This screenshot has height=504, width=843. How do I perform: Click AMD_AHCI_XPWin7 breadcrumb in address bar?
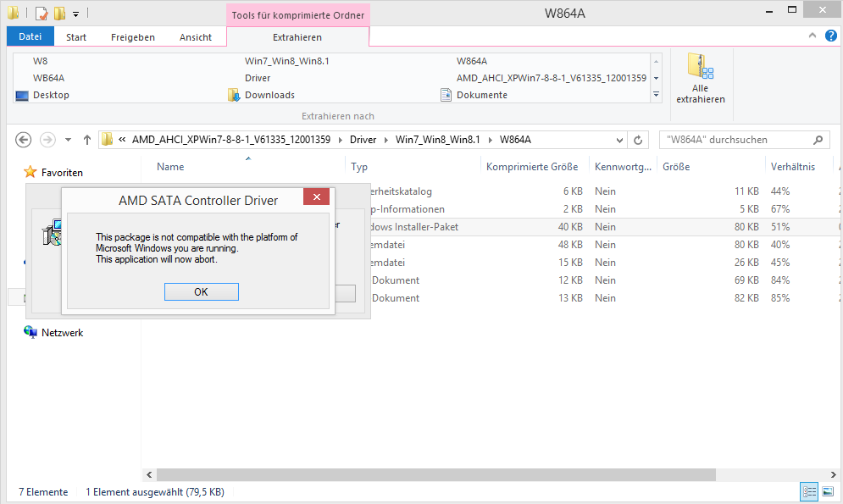(231, 140)
